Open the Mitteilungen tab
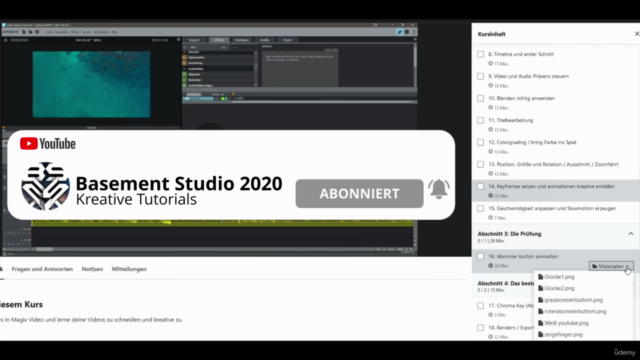 pyautogui.click(x=129, y=269)
